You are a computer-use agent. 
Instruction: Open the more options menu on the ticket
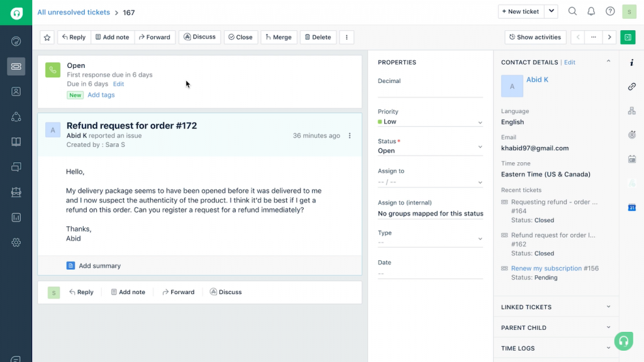coord(347,37)
